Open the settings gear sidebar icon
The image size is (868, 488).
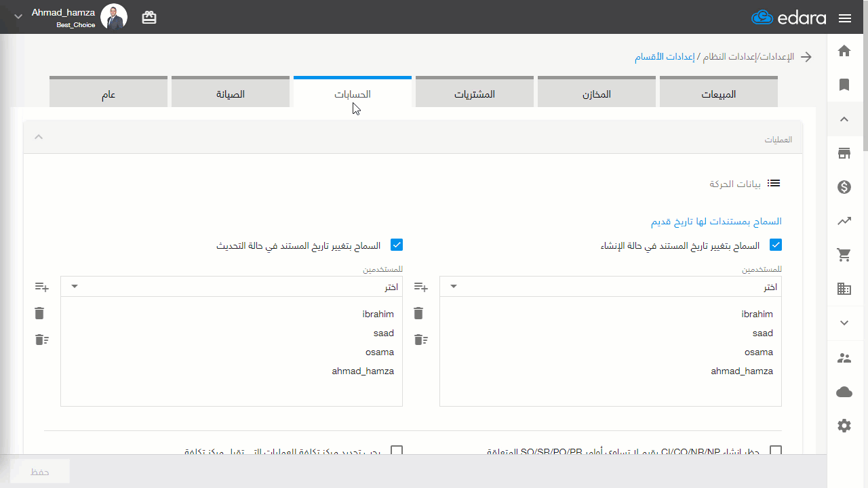(x=844, y=426)
